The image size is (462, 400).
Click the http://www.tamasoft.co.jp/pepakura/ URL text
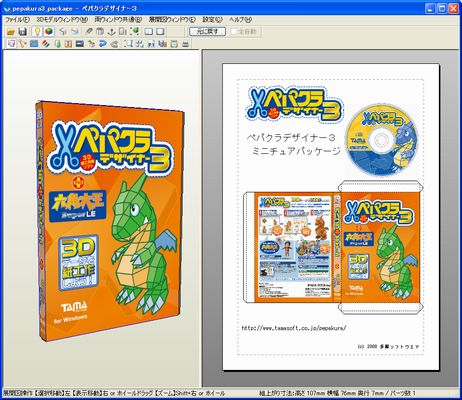(294, 328)
